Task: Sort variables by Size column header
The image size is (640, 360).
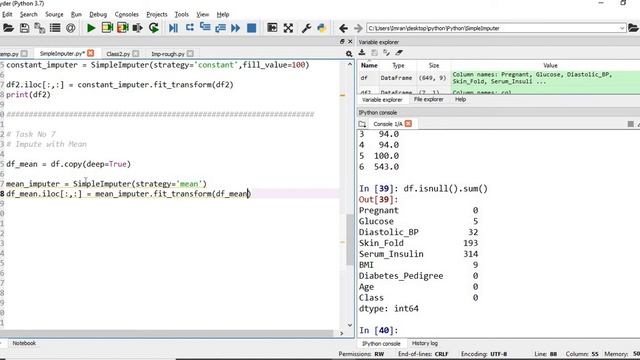Action: pos(434,65)
